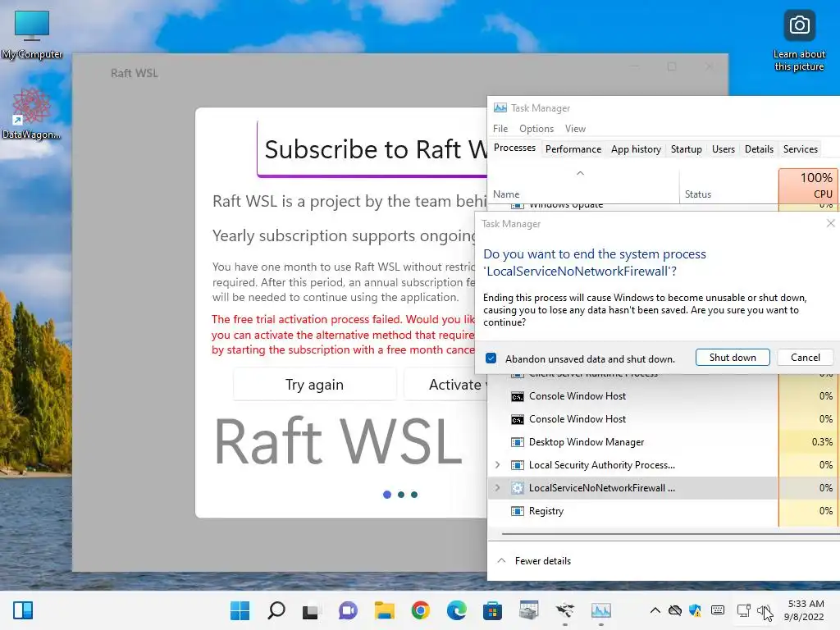The width and height of the screenshot is (840, 630).
Task: Select the third carousel dot in Raft WSL
Action: (x=414, y=495)
